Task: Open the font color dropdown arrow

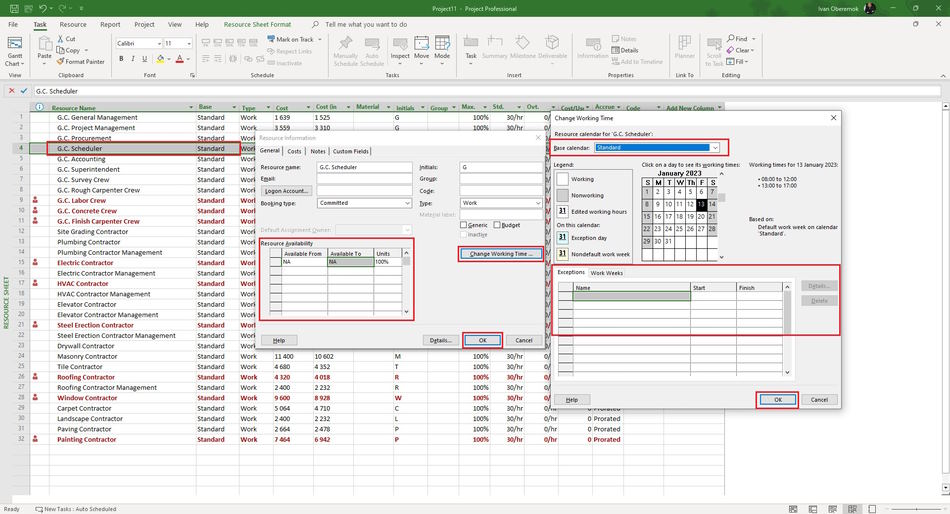Action: (188, 59)
